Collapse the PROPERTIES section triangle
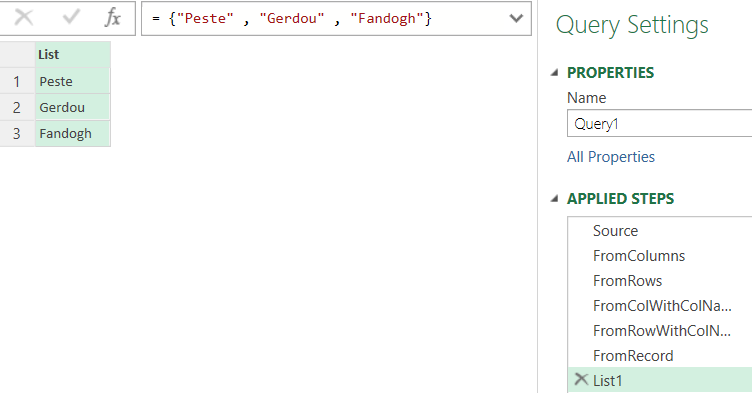 pos(555,72)
